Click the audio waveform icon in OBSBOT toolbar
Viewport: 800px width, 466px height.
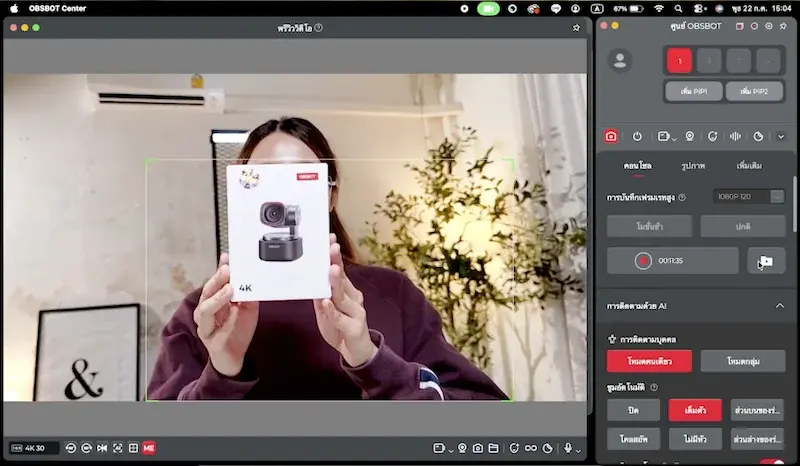click(x=735, y=136)
